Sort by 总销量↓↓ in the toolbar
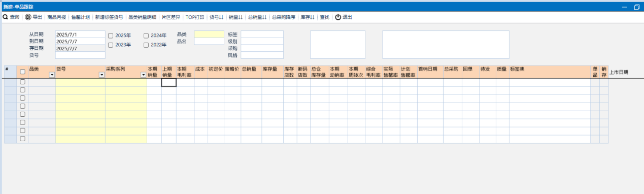 [x=257, y=17]
